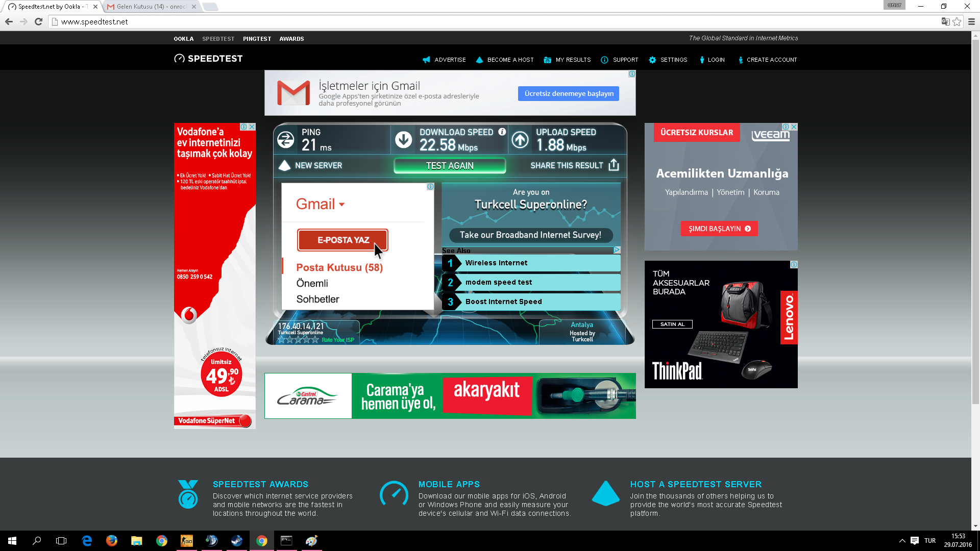Open HOST A SPEEDTEST SERVER heading link
This screenshot has height=551, width=980.
click(x=696, y=484)
